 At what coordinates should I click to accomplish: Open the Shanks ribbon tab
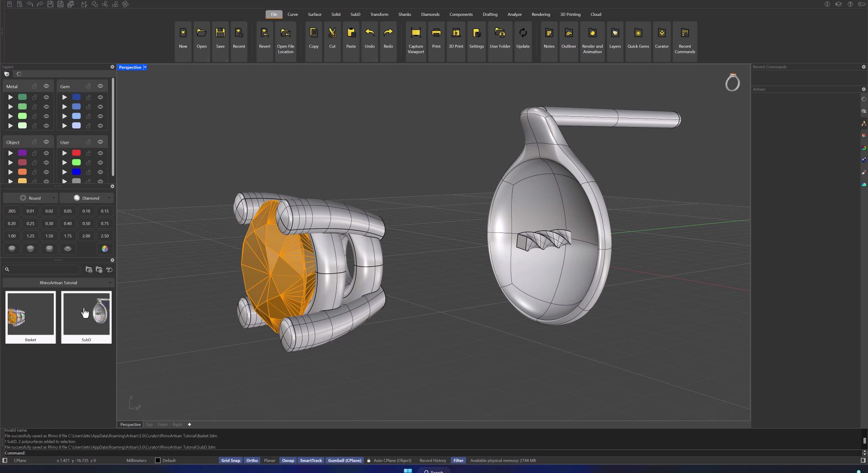[x=405, y=14]
